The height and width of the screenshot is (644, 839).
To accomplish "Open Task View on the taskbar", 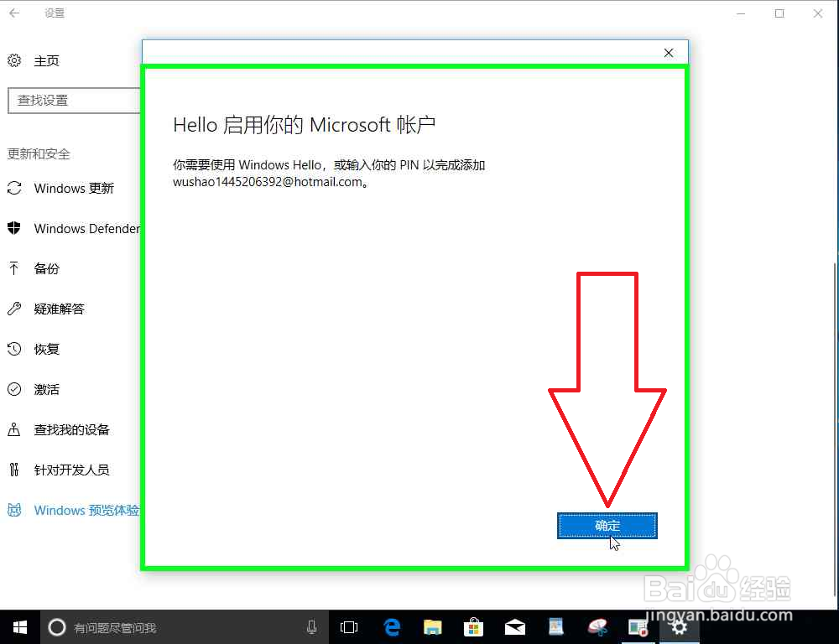I will coord(349,627).
